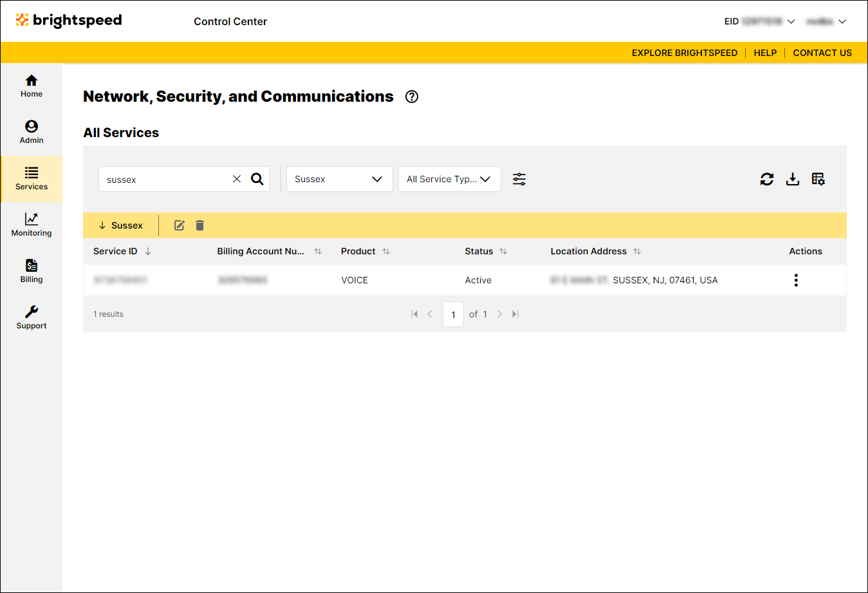Open CONTACT US link

coord(822,53)
